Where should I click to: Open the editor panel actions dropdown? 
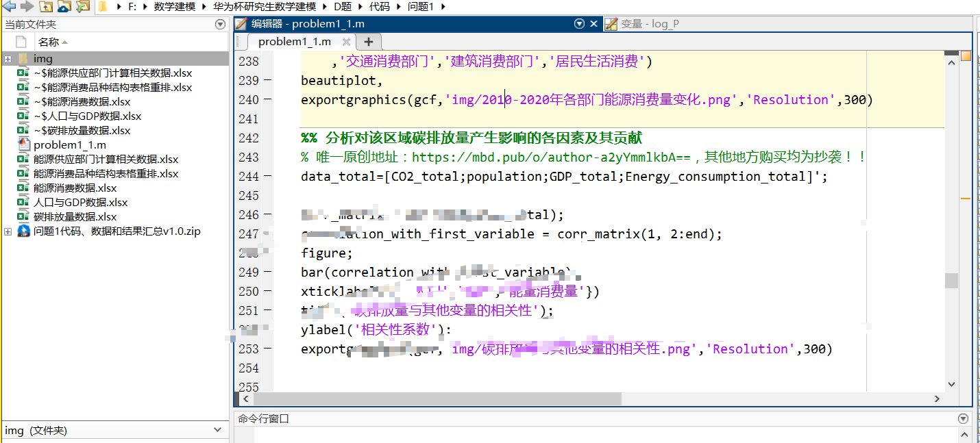coord(580,24)
